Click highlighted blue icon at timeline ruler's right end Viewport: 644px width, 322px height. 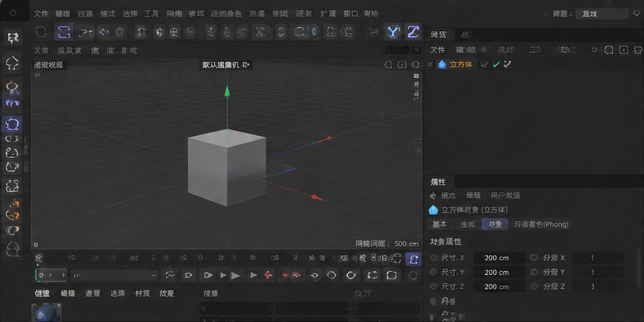coord(414,259)
